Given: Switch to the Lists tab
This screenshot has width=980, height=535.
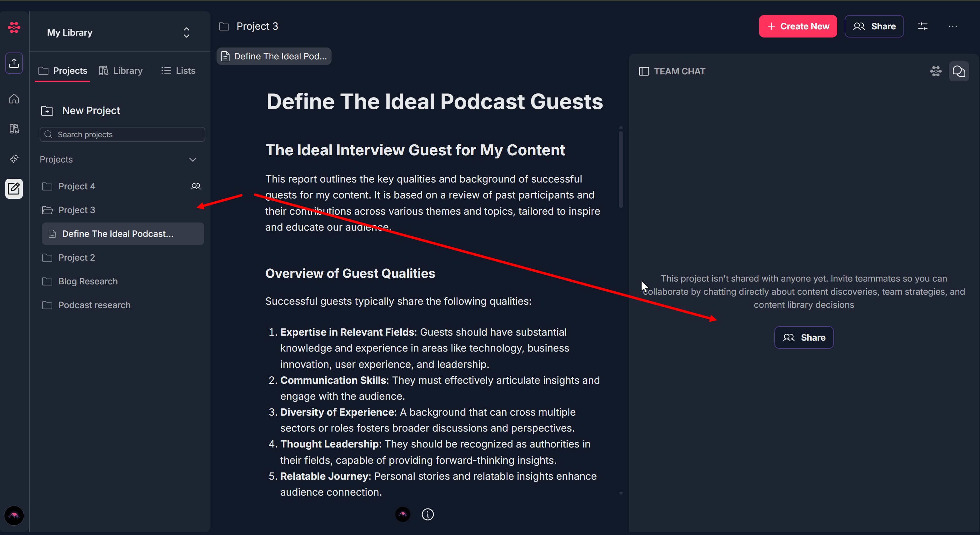Looking at the screenshot, I should 178,71.
